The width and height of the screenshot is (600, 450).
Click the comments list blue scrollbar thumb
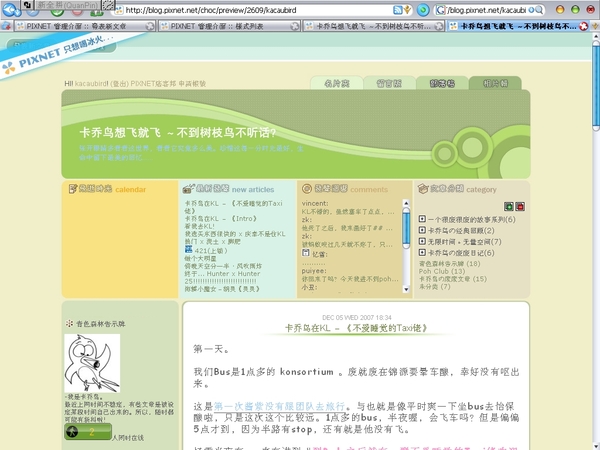[x=406, y=227]
